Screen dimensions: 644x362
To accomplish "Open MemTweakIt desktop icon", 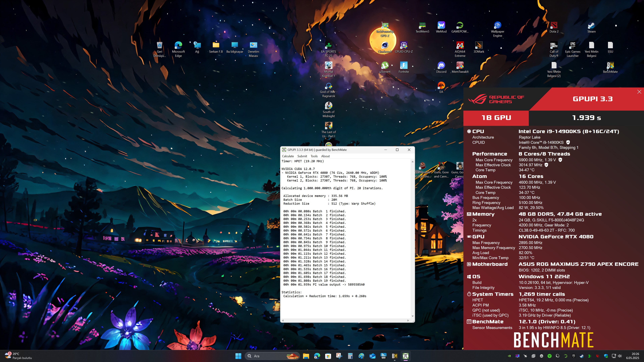I will tap(460, 67).
